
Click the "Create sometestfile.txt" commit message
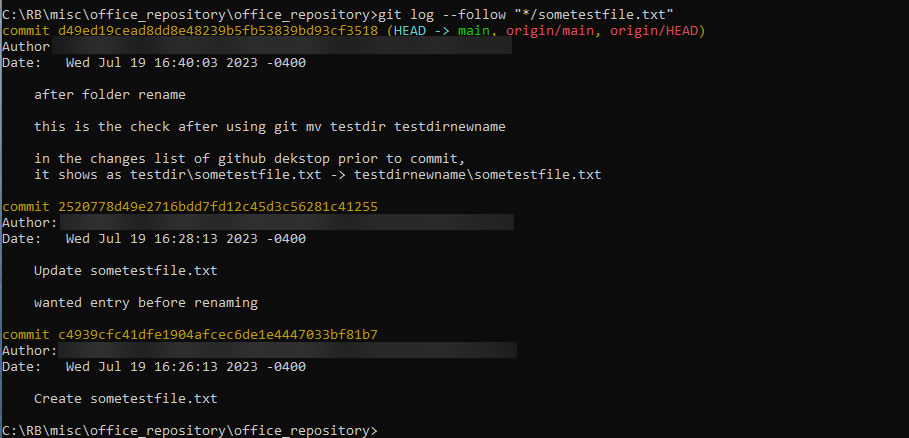point(125,399)
